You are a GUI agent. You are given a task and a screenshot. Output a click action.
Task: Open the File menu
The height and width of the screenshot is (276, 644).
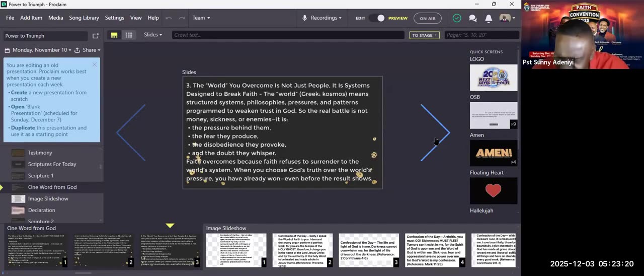click(10, 18)
